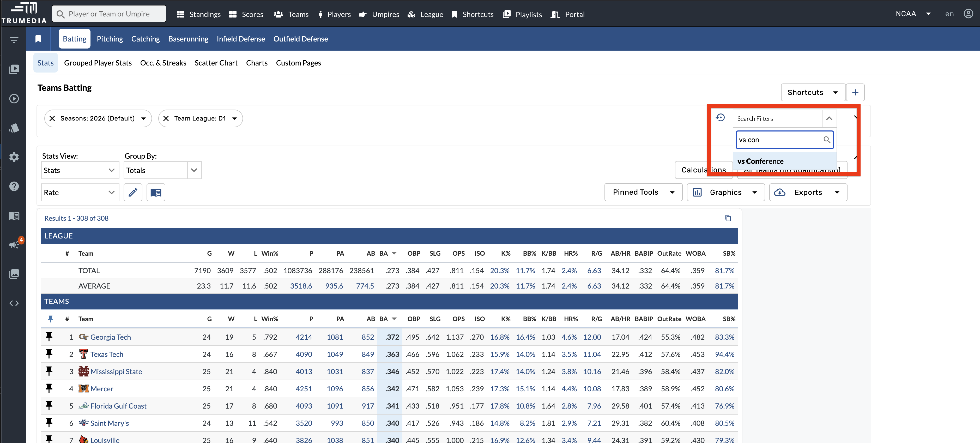Open the Pinned Tools dropdown
Screen dimensions: 980x443
[643, 192]
